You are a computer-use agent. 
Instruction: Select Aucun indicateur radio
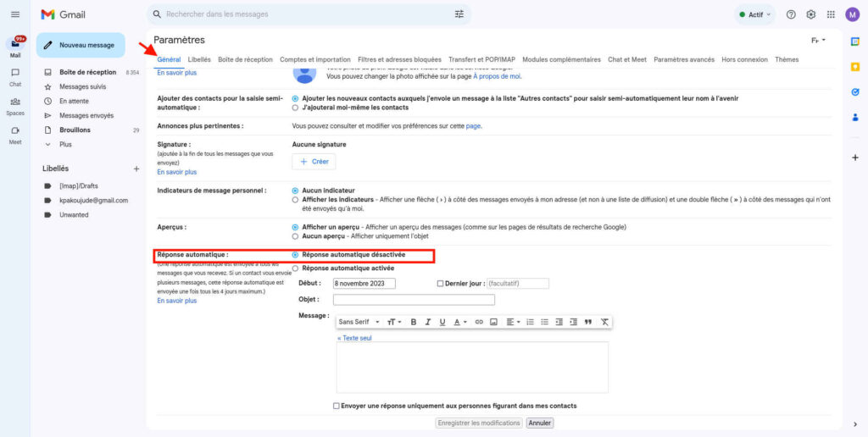(x=295, y=191)
